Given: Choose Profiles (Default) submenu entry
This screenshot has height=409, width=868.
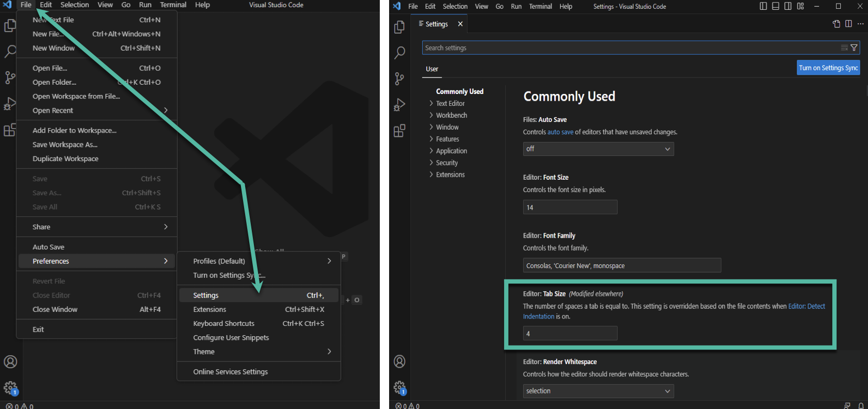Looking at the screenshot, I should pyautogui.click(x=259, y=261).
